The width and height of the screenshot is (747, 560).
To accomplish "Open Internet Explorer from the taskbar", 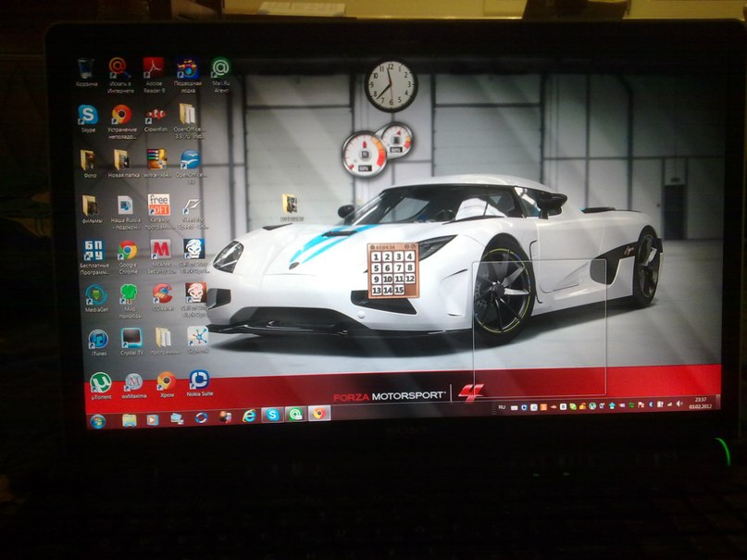I will [248, 417].
